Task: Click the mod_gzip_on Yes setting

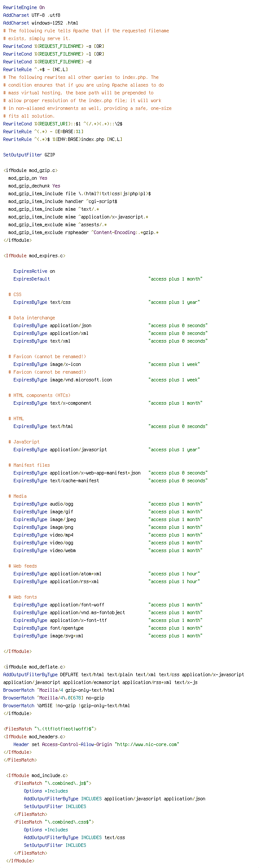Action: 28,178
